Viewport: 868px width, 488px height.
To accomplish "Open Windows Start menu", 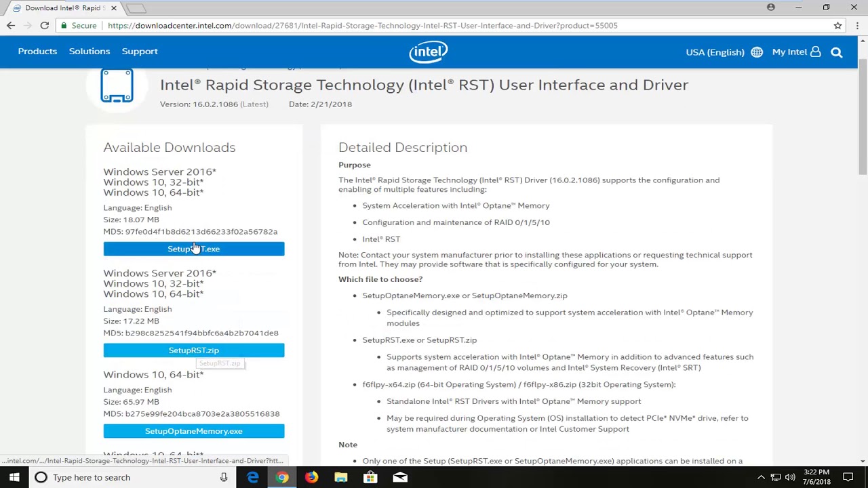I will point(14,477).
